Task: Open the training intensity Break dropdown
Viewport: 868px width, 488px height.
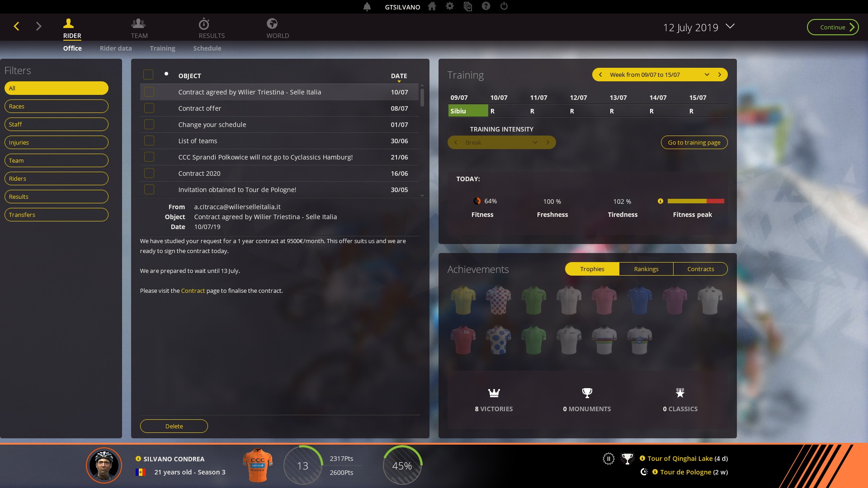Action: tap(535, 143)
